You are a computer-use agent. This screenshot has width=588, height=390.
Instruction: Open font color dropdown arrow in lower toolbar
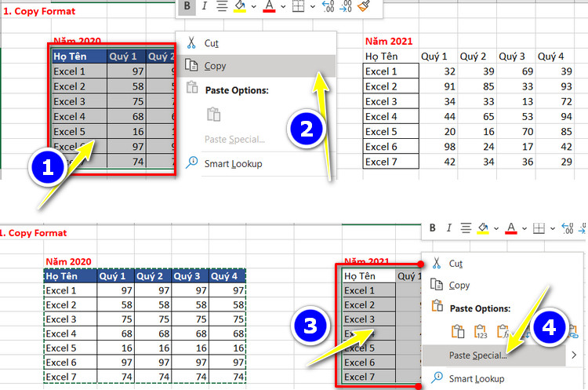[x=523, y=229]
